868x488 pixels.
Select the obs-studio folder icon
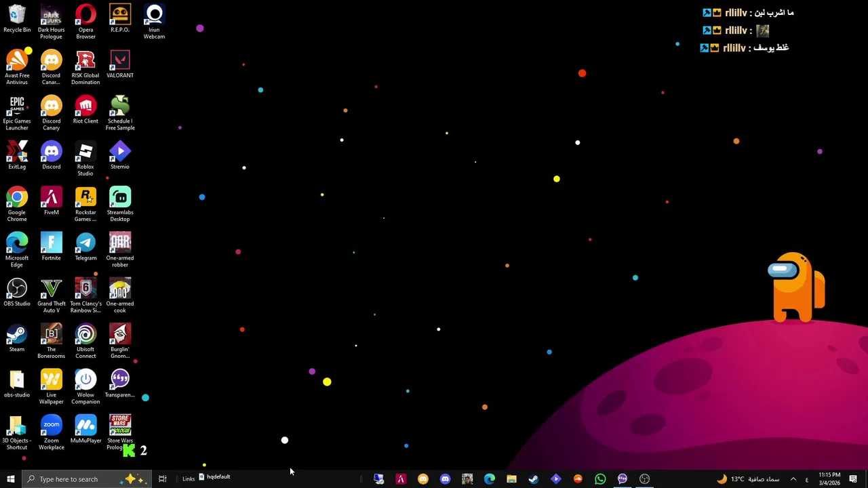pos(17,384)
